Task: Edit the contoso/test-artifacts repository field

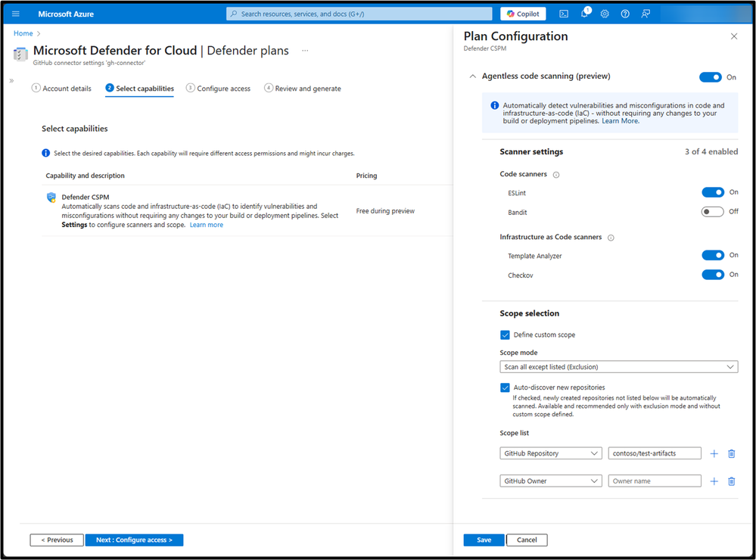Action: click(655, 453)
